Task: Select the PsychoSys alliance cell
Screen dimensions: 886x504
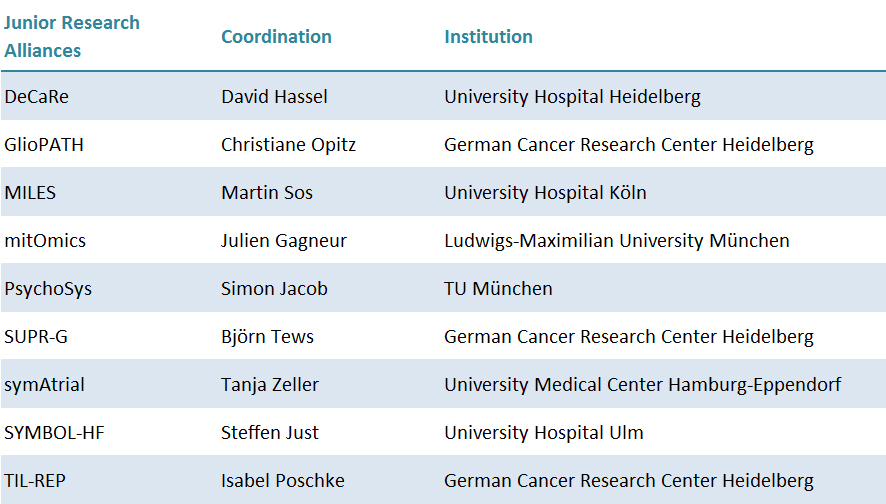Action: point(48,289)
